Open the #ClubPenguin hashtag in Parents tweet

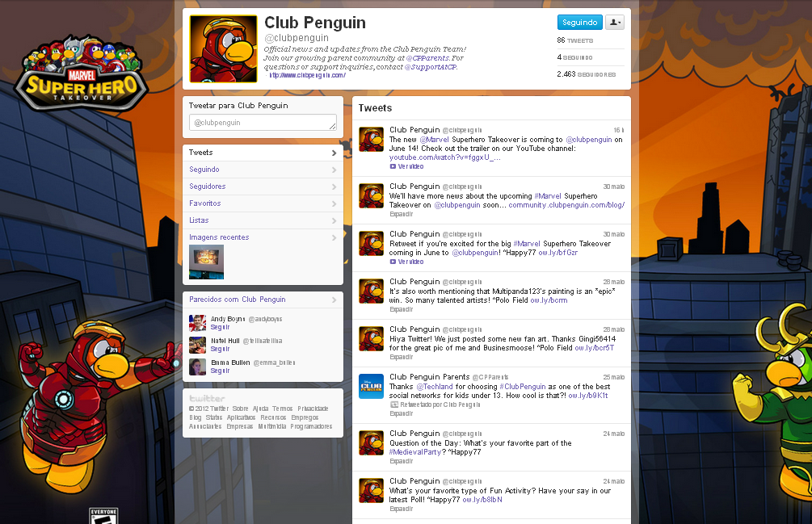[523, 387]
